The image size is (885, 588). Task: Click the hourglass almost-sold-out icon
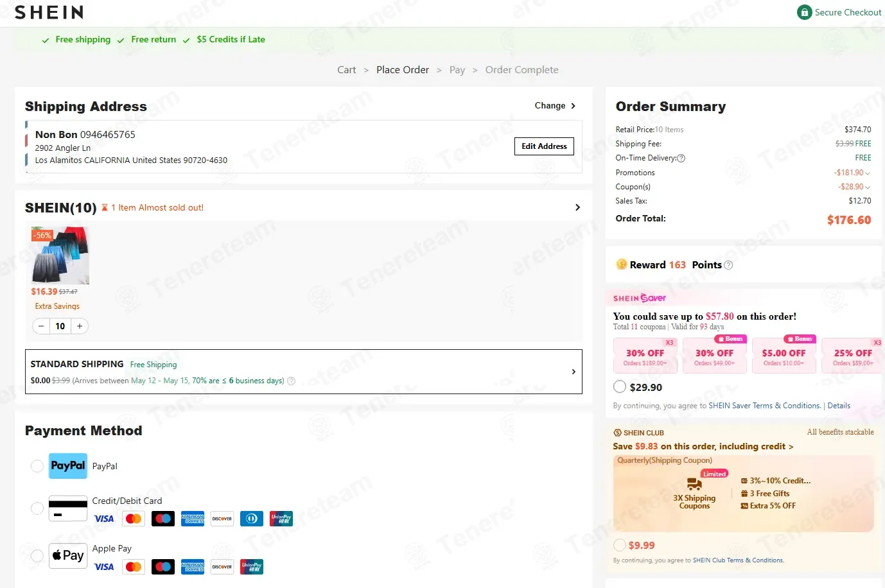(105, 207)
